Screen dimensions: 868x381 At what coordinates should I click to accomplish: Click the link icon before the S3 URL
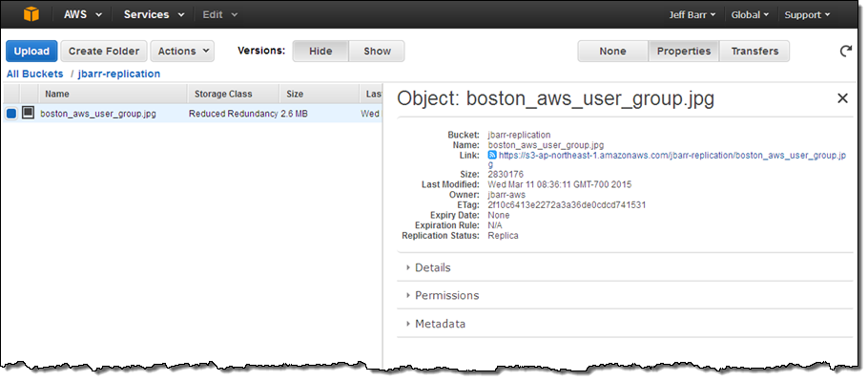click(x=492, y=155)
